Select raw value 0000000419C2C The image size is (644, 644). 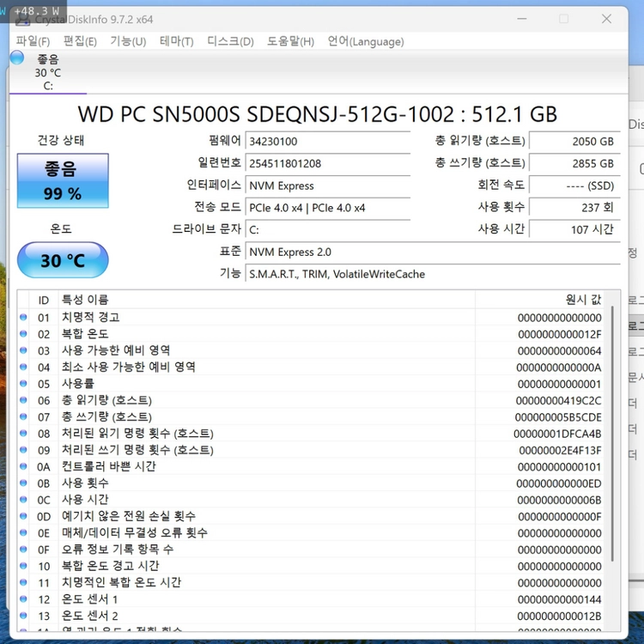559,400
